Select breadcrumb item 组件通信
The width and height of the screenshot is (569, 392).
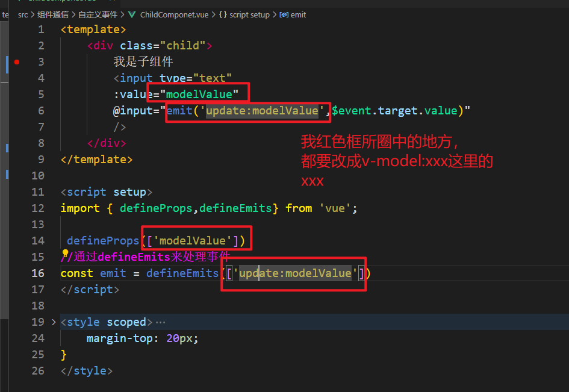tap(52, 14)
